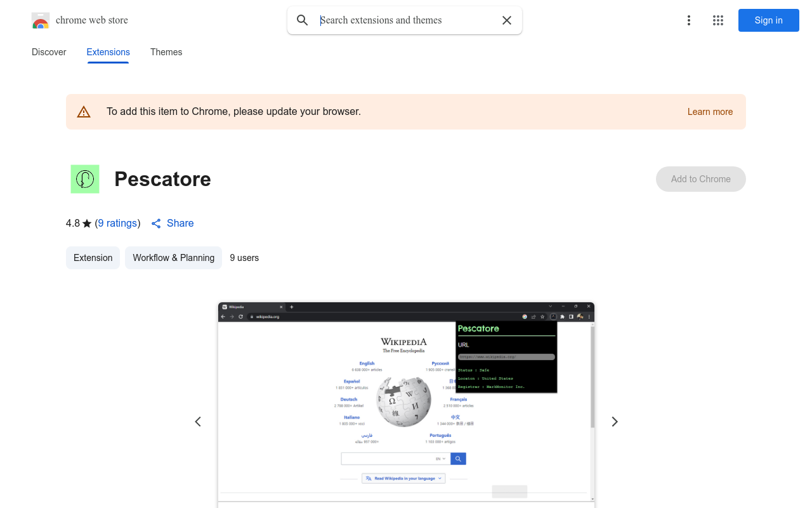Open the Google apps grid
The image size is (812, 508).
click(x=718, y=20)
